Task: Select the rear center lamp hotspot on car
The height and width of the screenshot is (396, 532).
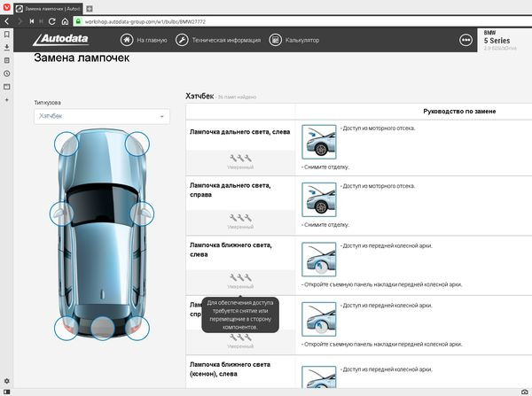Action: tap(102, 329)
